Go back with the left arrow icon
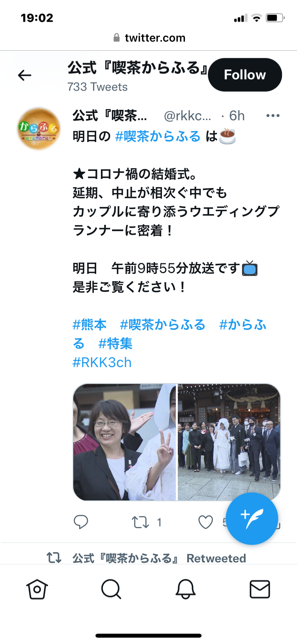Image resolution: width=297 pixels, height=644 pixels. (x=25, y=75)
